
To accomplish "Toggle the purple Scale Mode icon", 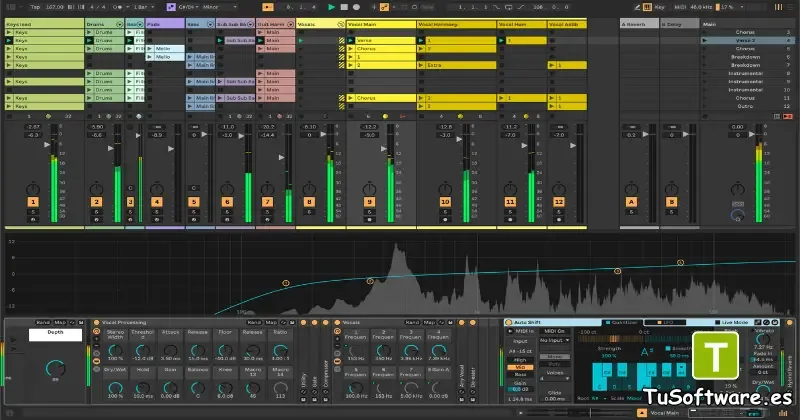I will point(171,7).
